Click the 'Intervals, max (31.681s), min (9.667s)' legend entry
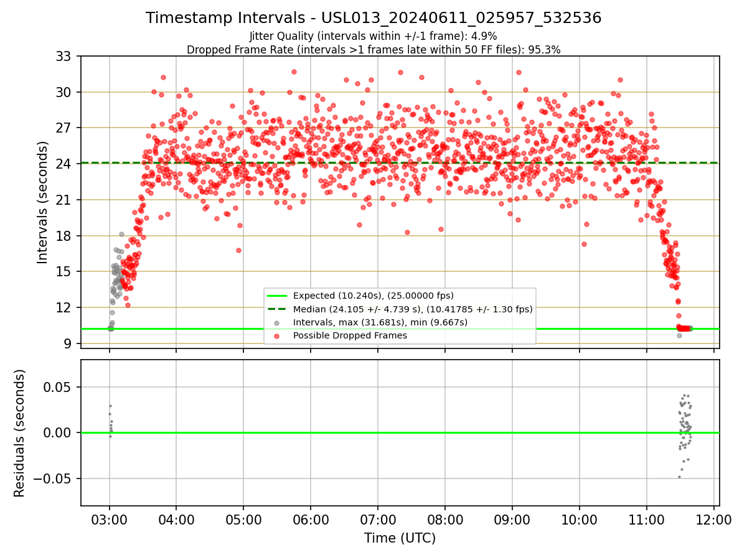The image size is (747, 560). tap(380, 322)
